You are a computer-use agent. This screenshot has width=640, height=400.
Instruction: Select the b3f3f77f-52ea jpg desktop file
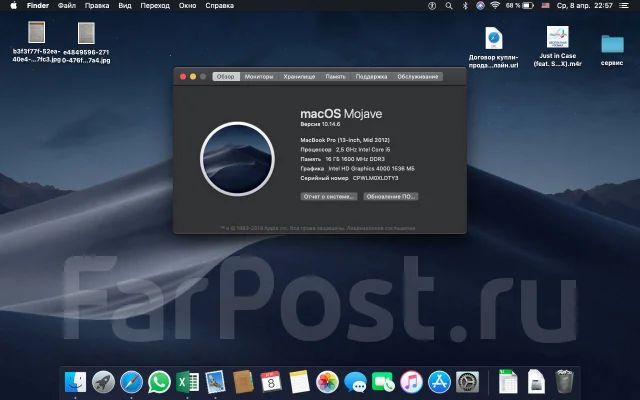pos(36,42)
